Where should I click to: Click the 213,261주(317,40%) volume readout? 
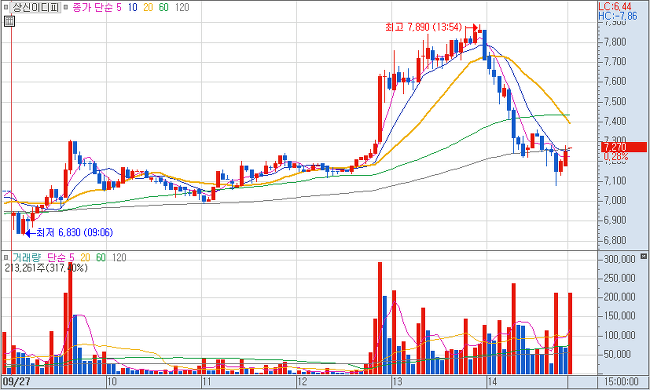click(x=46, y=268)
